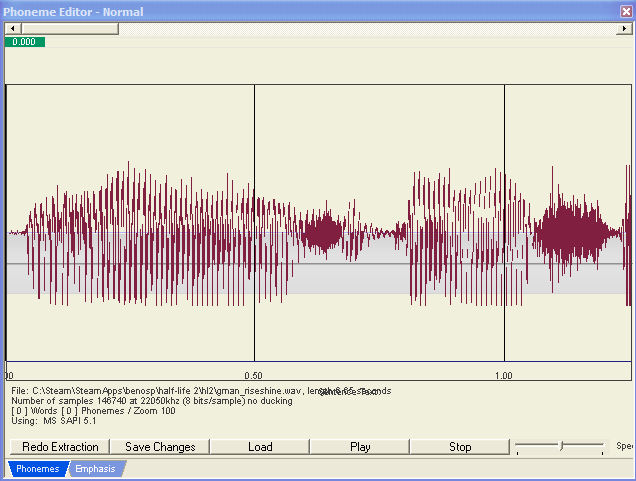Click the file path text line
This screenshot has width=636, height=481.
201,391
